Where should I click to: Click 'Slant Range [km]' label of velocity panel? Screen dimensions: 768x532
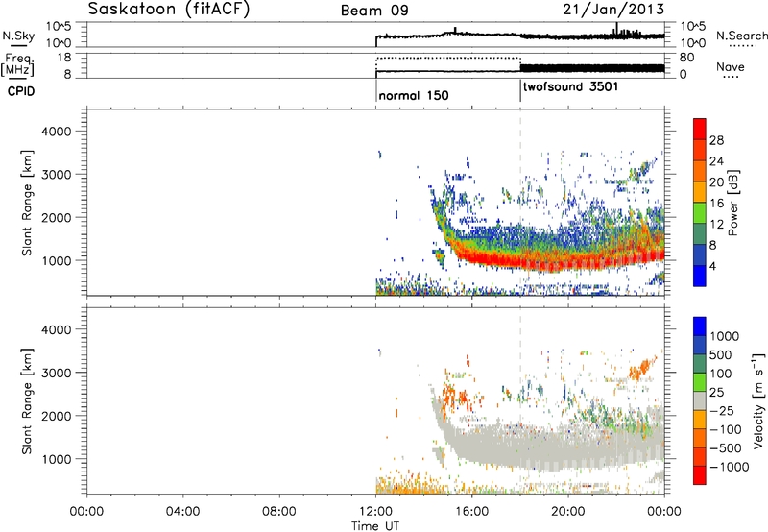point(27,400)
